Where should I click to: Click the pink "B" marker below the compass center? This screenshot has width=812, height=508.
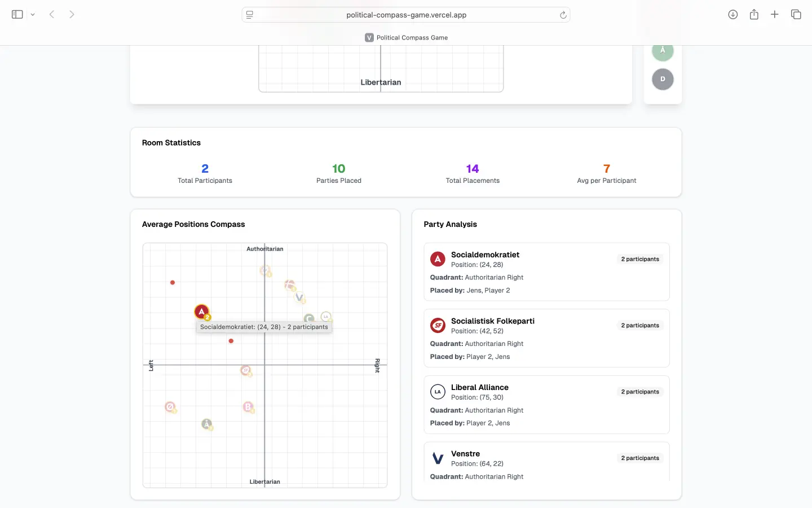[x=248, y=407]
